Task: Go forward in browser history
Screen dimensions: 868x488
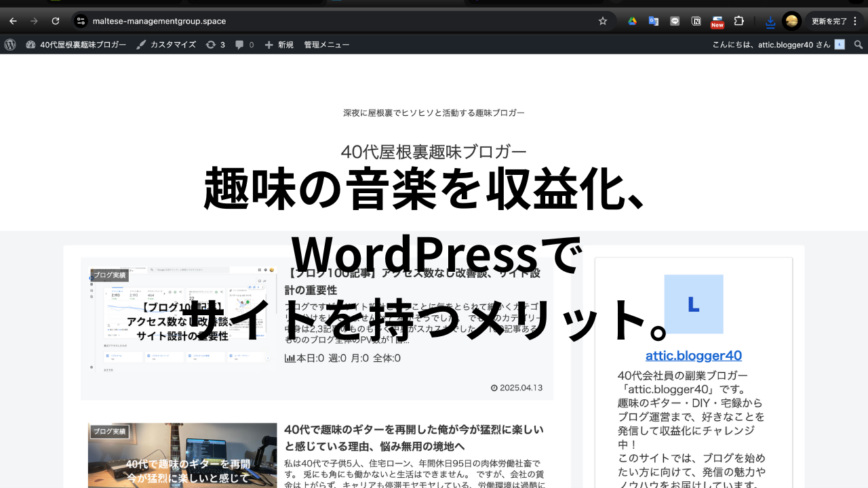Action: pyautogui.click(x=34, y=21)
